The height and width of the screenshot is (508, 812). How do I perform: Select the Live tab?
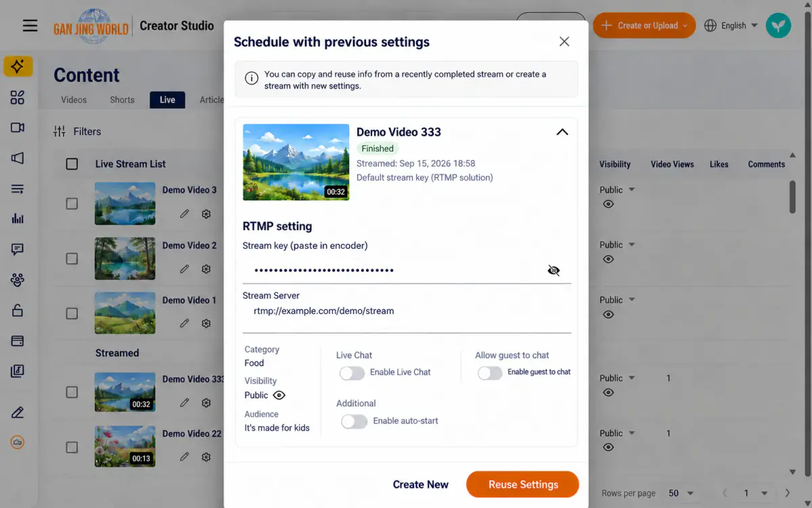click(167, 99)
